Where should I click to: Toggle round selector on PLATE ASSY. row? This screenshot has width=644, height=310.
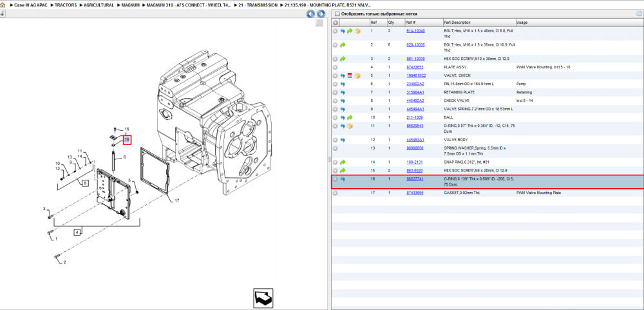pyautogui.click(x=335, y=68)
